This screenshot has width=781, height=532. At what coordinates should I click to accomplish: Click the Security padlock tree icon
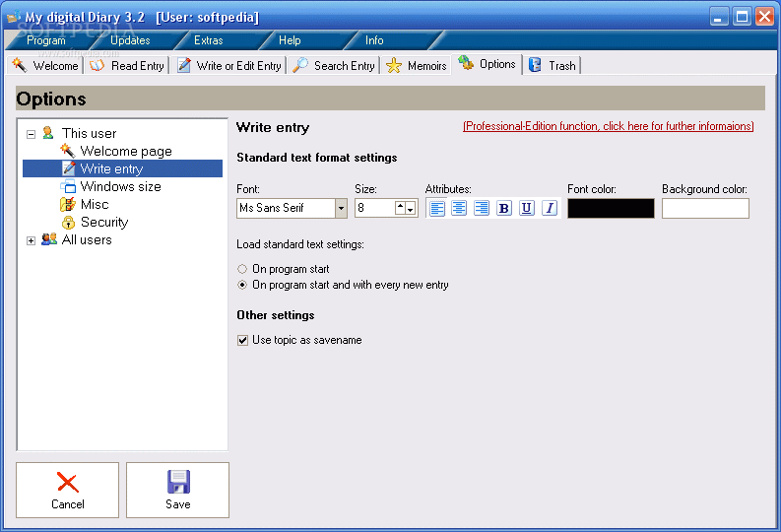click(x=68, y=223)
